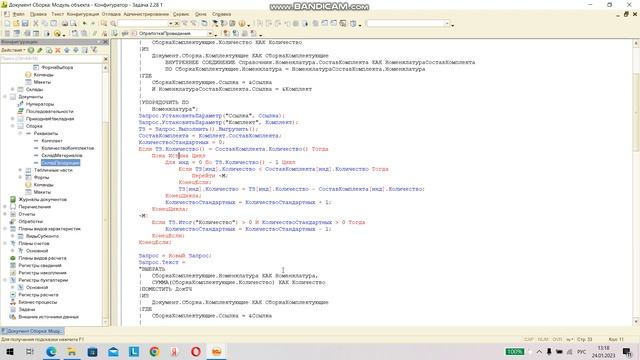Select Бизнес-процессы tree item
Image resolution: width=640 pixels, height=360 pixels.
pos(38,302)
